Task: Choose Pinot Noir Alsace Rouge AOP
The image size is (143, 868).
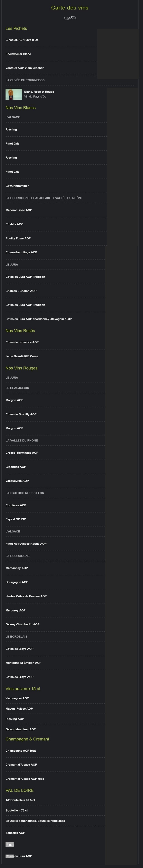Action: click(x=26, y=543)
